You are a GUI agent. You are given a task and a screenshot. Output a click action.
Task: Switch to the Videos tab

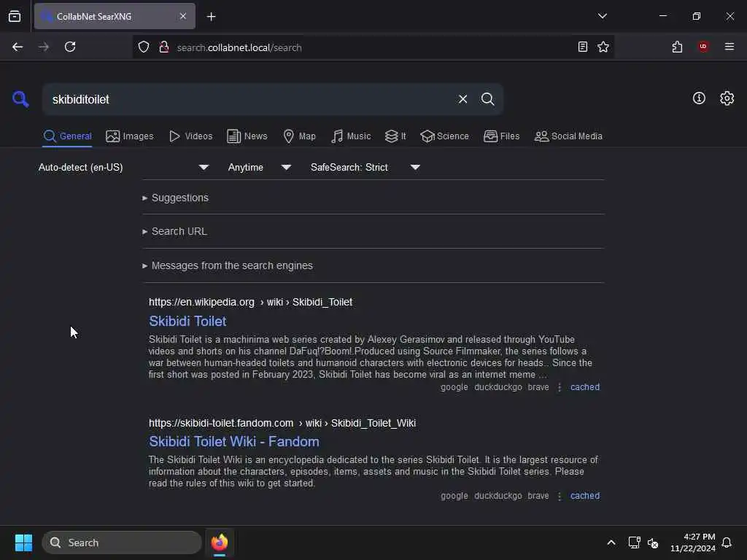pos(190,136)
